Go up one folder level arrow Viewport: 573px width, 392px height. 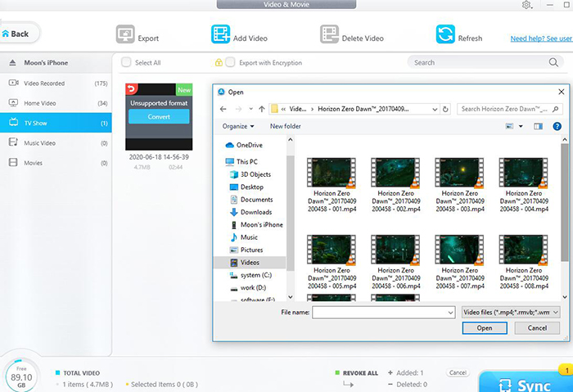point(261,108)
